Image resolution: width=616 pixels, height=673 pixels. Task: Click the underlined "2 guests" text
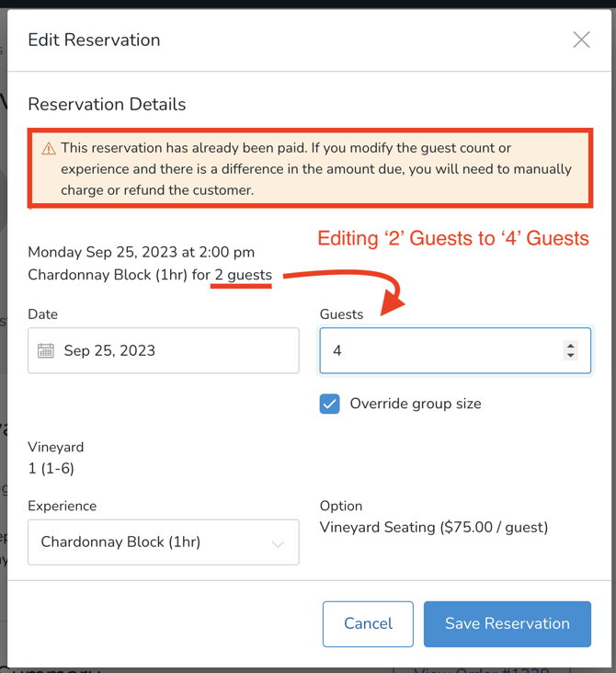pos(243,275)
